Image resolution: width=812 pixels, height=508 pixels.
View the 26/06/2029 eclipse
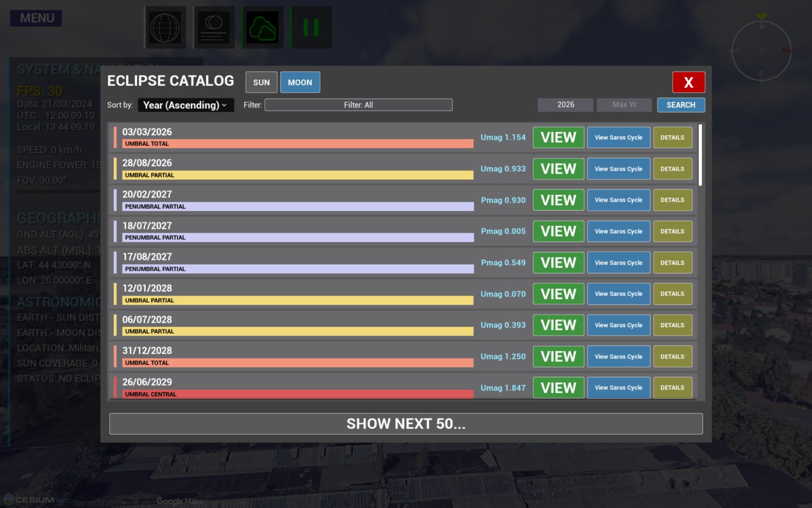click(558, 388)
